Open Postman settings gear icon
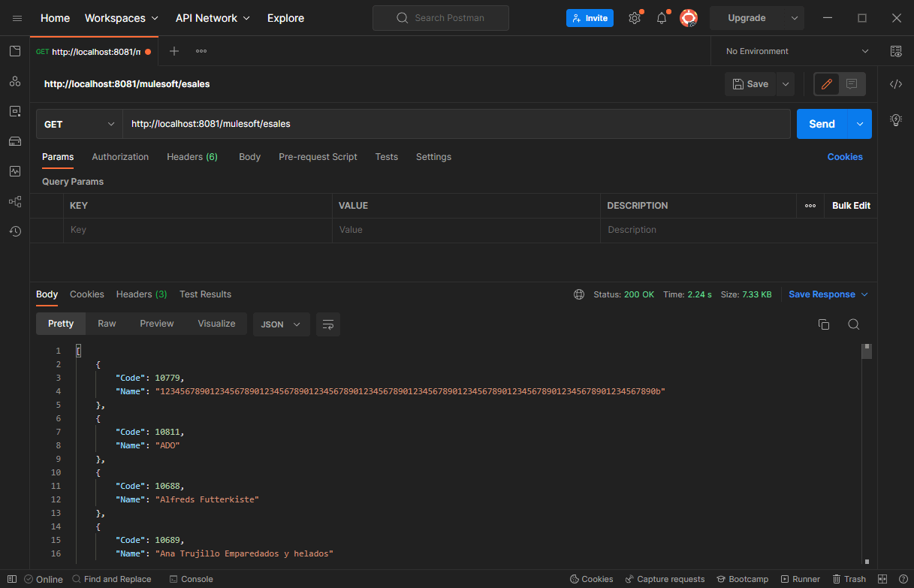Viewport: 914px width, 588px height. tap(635, 18)
